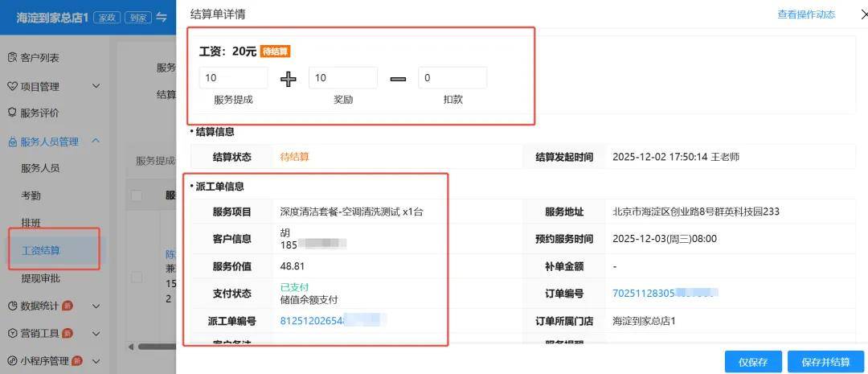Click the 服务提成 amount input field
This screenshot has width=868, height=374.
[x=233, y=78]
